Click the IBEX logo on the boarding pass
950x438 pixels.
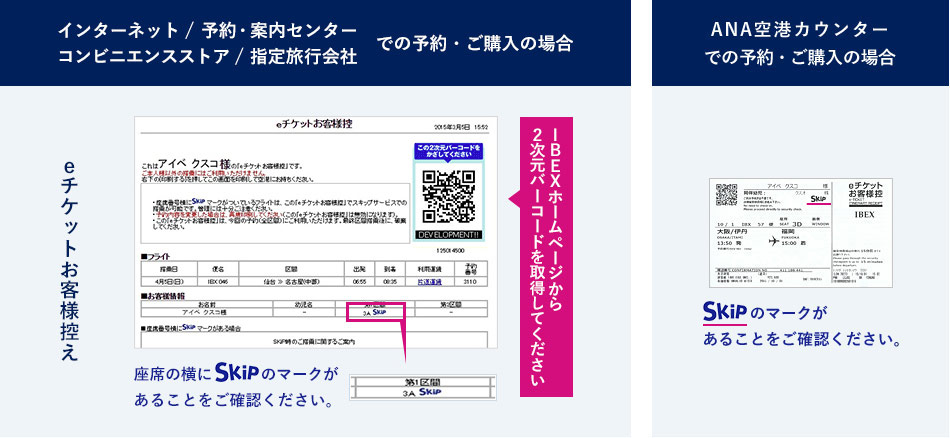pos(864,214)
